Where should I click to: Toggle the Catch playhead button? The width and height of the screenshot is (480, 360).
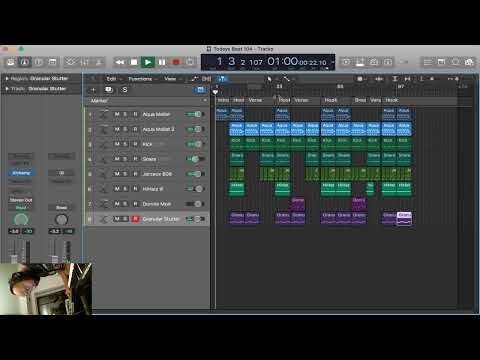[222, 79]
